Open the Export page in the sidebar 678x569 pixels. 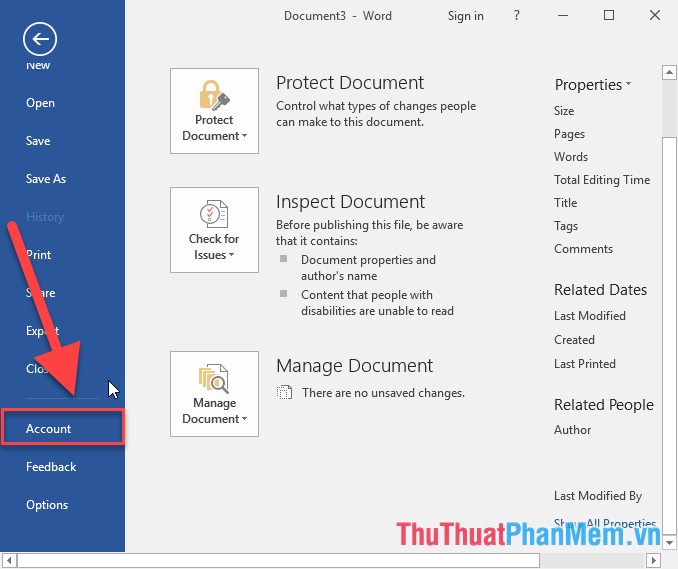tap(42, 331)
